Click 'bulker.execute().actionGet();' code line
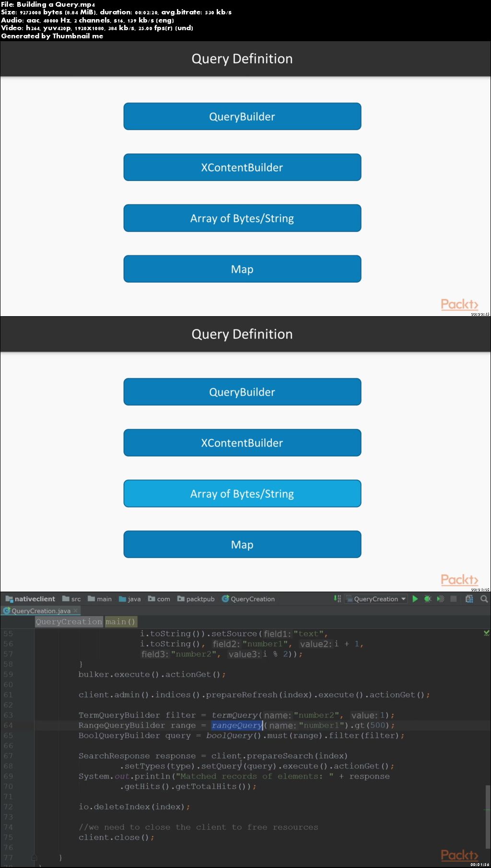The image size is (491, 868). point(152,674)
